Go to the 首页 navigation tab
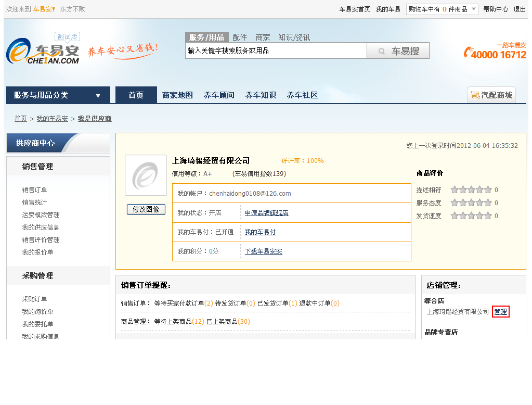Image resolution: width=532 pixels, height=405 pixels. [x=136, y=95]
